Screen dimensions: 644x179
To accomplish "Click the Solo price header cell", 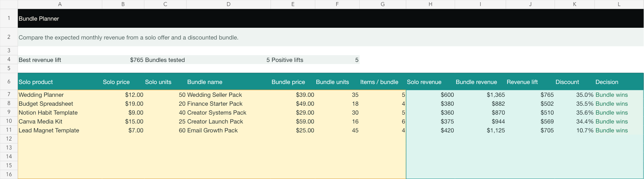I will (123, 82).
